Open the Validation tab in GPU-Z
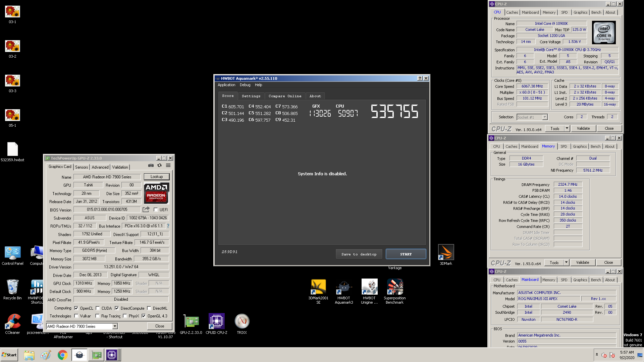The height and width of the screenshot is (362, 644). pyautogui.click(x=120, y=167)
